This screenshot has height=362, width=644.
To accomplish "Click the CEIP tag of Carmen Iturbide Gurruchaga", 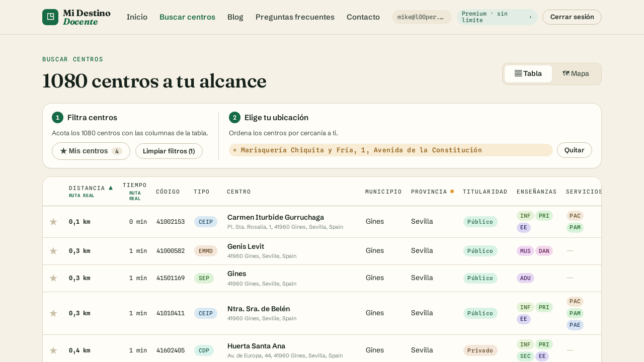I will click(206, 222).
